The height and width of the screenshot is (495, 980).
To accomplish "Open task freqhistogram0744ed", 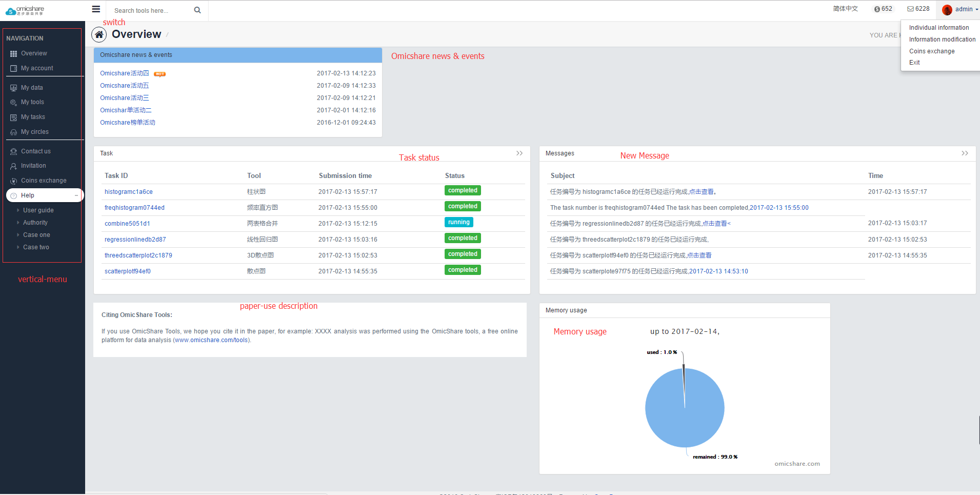I will (134, 208).
